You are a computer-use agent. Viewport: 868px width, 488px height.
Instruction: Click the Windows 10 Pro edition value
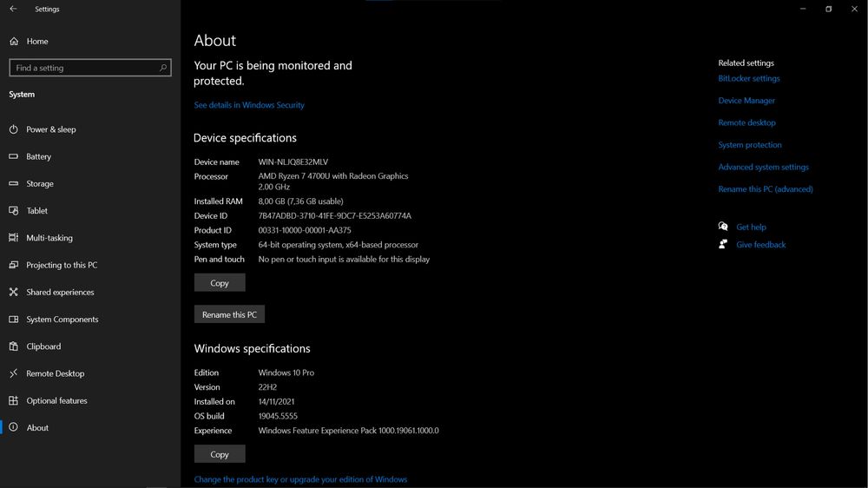pyautogui.click(x=286, y=373)
